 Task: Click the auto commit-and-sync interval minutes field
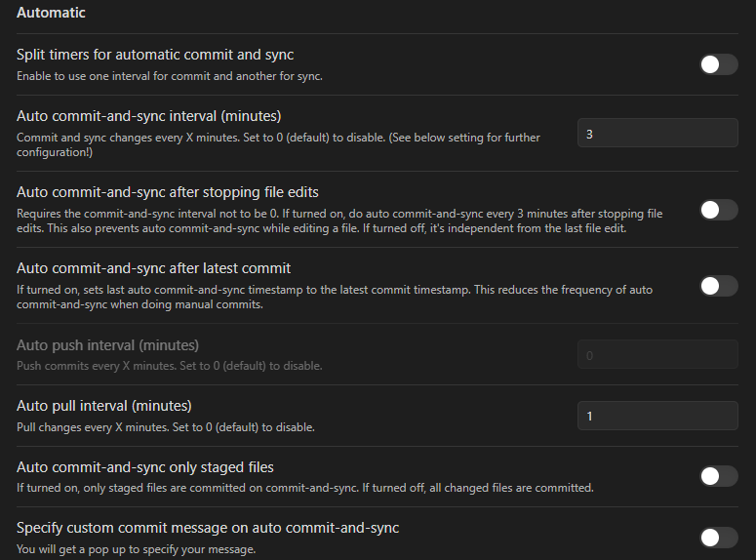point(657,134)
